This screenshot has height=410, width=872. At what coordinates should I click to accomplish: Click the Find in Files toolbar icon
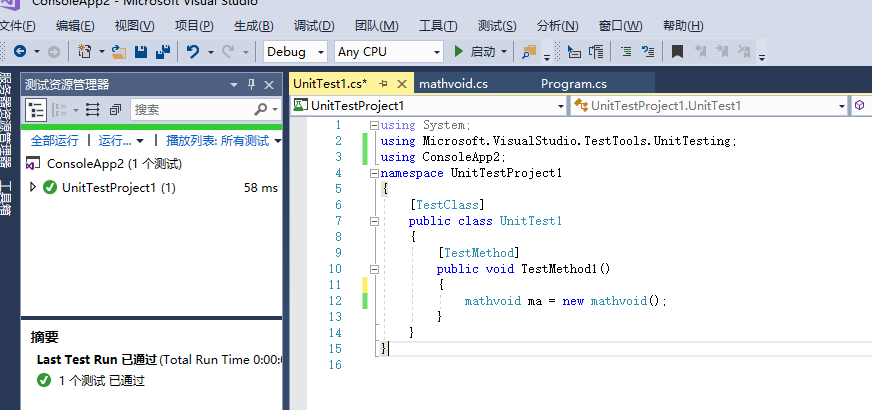[529, 52]
